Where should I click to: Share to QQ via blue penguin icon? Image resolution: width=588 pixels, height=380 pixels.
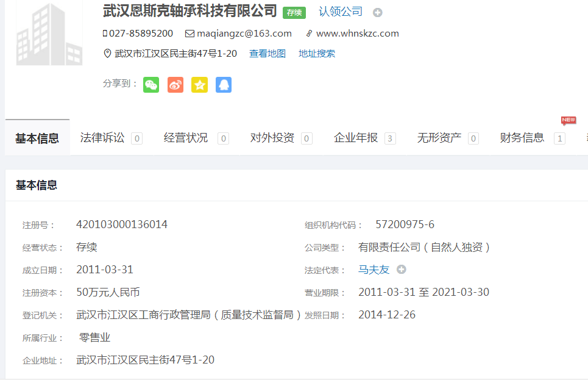click(224, 85)
